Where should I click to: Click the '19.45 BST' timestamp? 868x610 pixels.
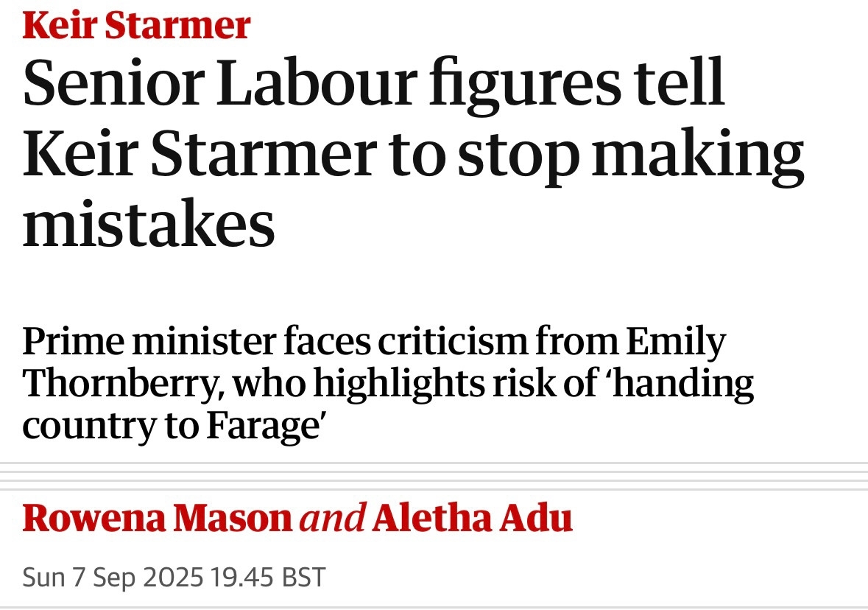268,577
